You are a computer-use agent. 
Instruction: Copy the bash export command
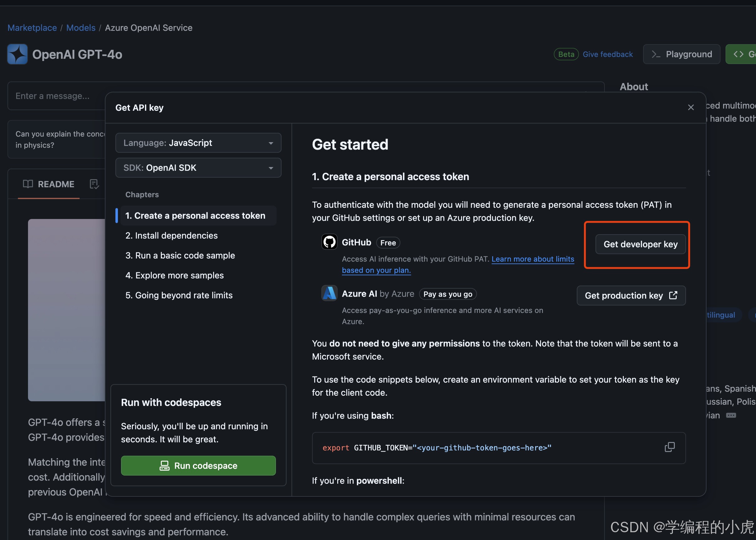tap(670, 447)
